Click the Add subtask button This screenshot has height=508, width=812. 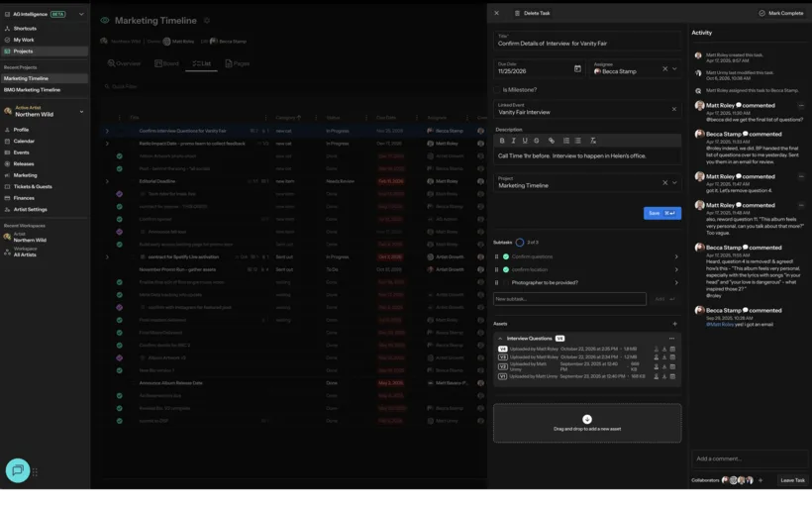click(664, 299)
